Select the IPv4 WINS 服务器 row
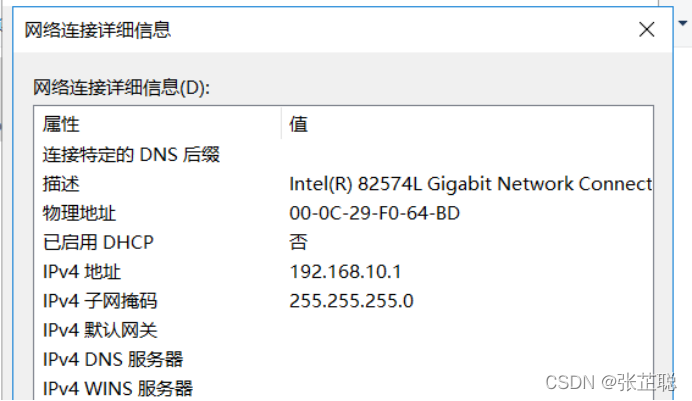This screenshot has width=692, height=401. [x=117, y=388]
